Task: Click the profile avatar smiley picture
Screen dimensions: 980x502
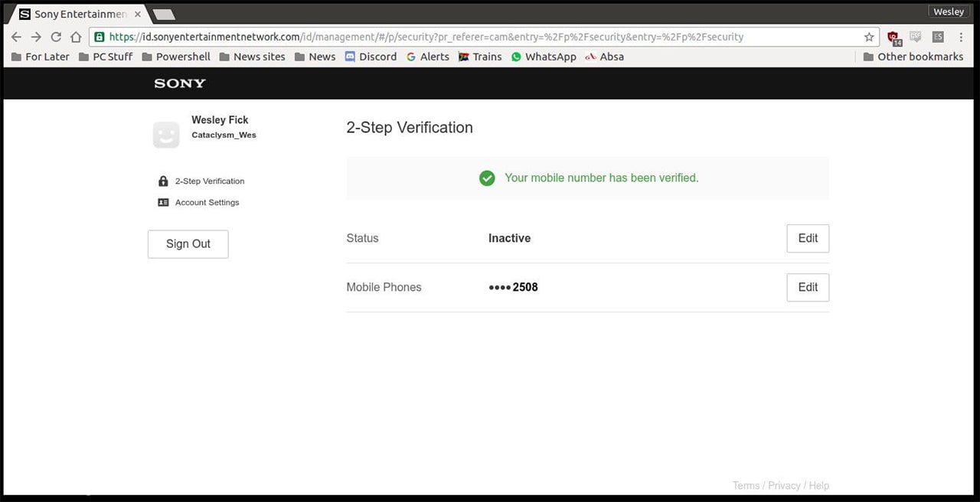Action: coord(166,135)
